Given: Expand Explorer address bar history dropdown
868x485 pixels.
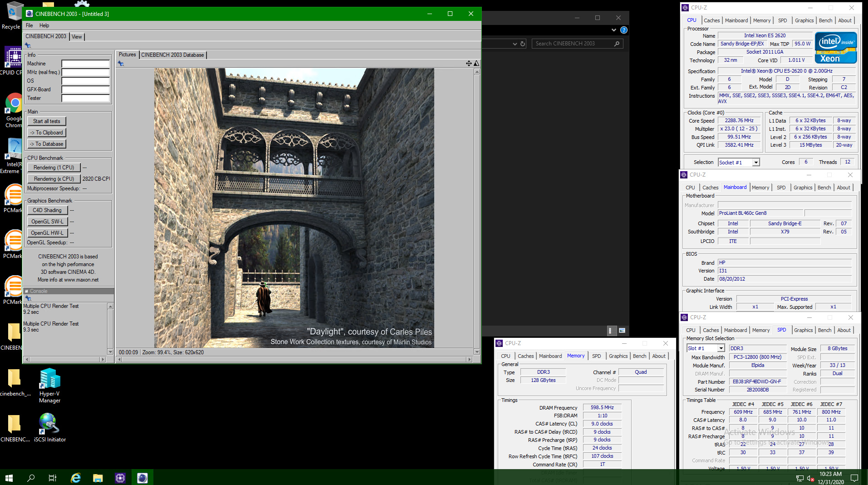Looking at the screenshot, I should pos(515,44).
